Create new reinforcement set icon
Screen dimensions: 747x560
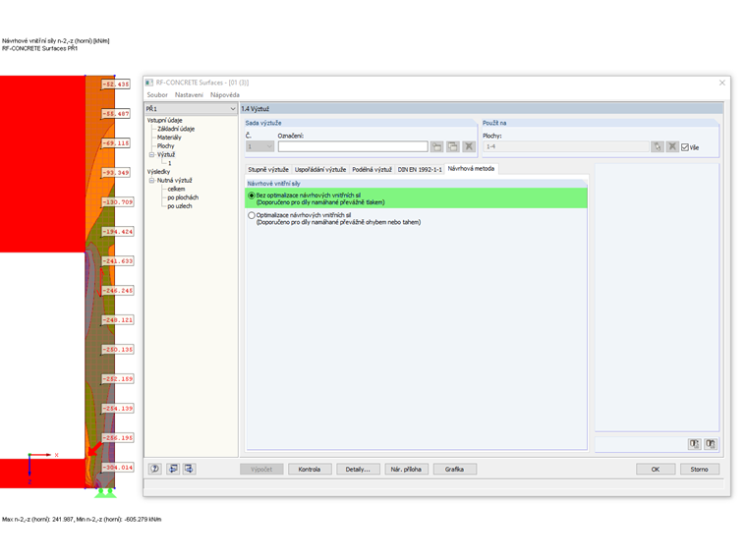coord(436,146)
